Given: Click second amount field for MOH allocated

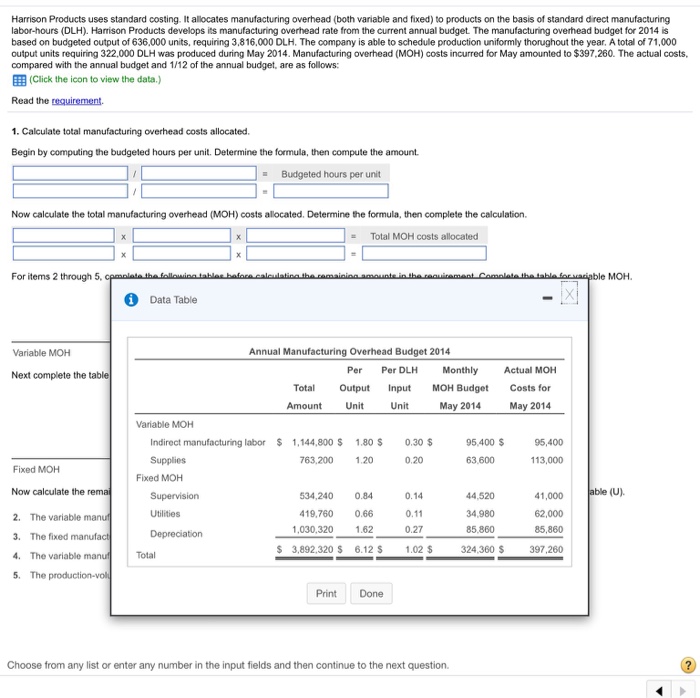Looking at the screenshot, I should 182,253.
